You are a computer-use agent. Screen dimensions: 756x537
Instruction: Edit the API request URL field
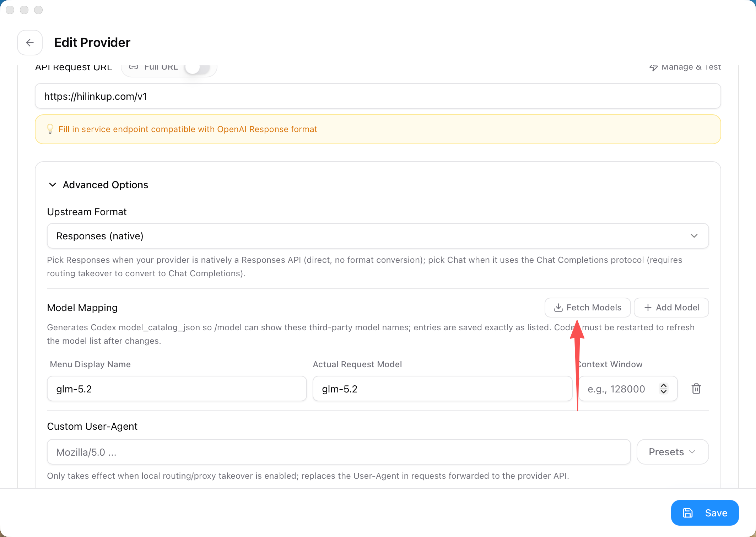[378, 96]
